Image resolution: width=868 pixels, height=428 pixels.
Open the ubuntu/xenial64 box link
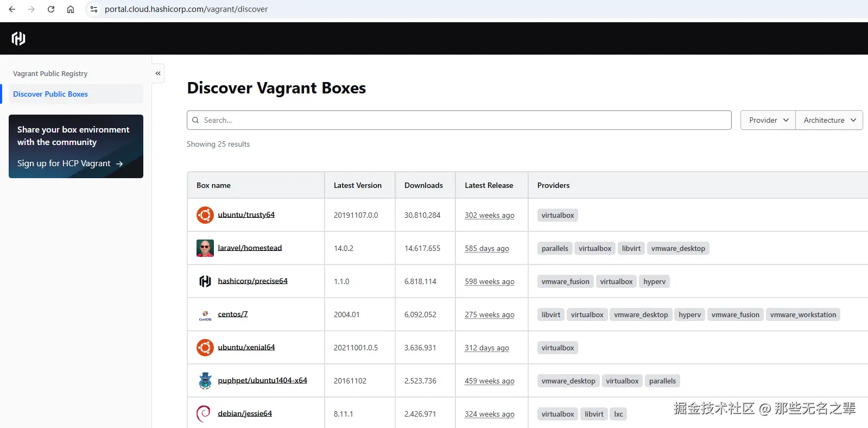coord(246,347)
